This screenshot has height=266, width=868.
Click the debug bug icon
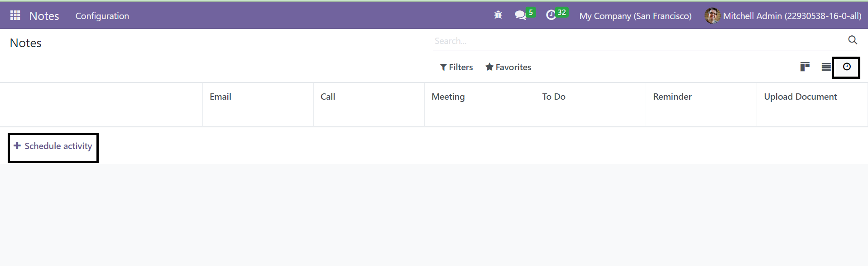click(498, 15)
